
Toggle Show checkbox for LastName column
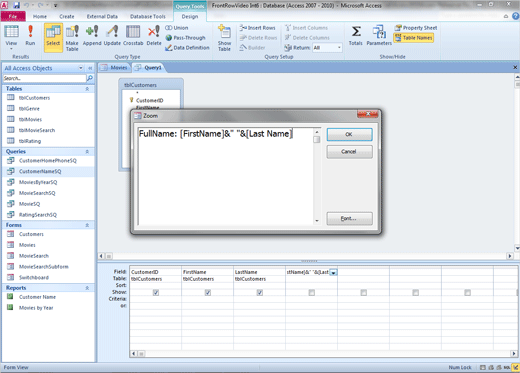(260, 292)
